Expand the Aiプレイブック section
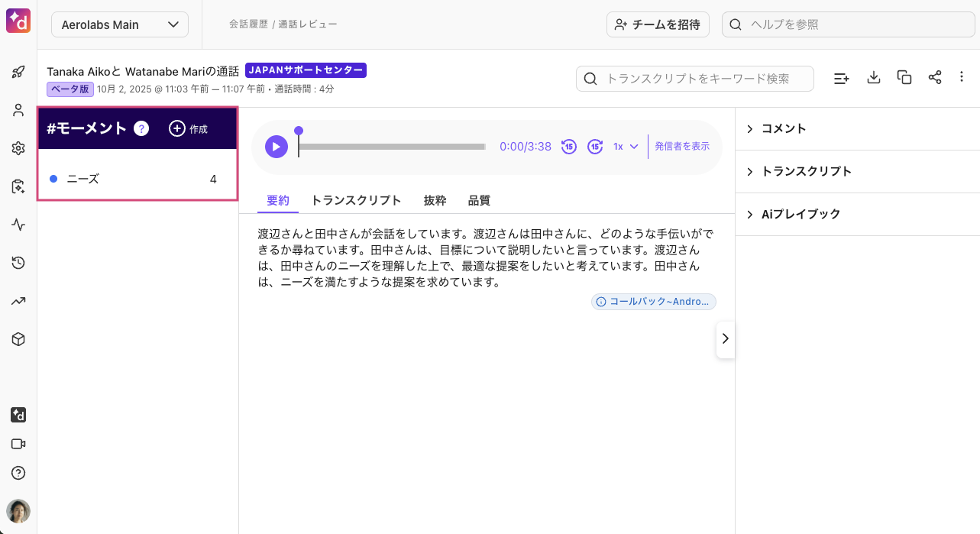 (800, 214)
